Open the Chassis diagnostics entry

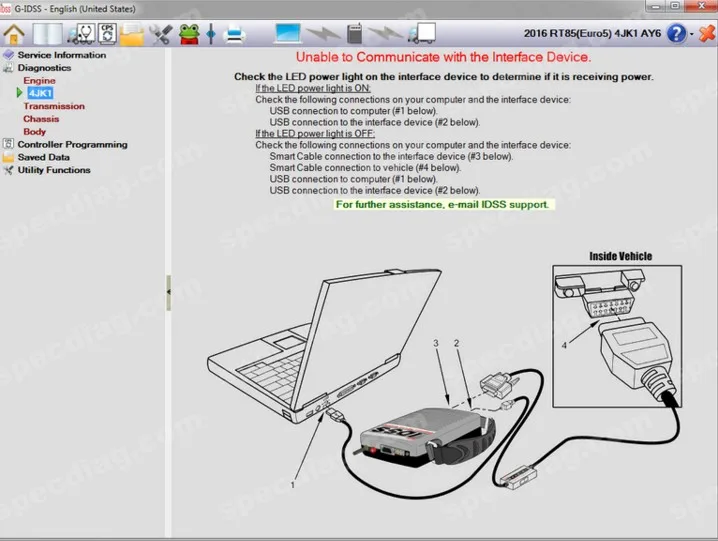[41, 119]
